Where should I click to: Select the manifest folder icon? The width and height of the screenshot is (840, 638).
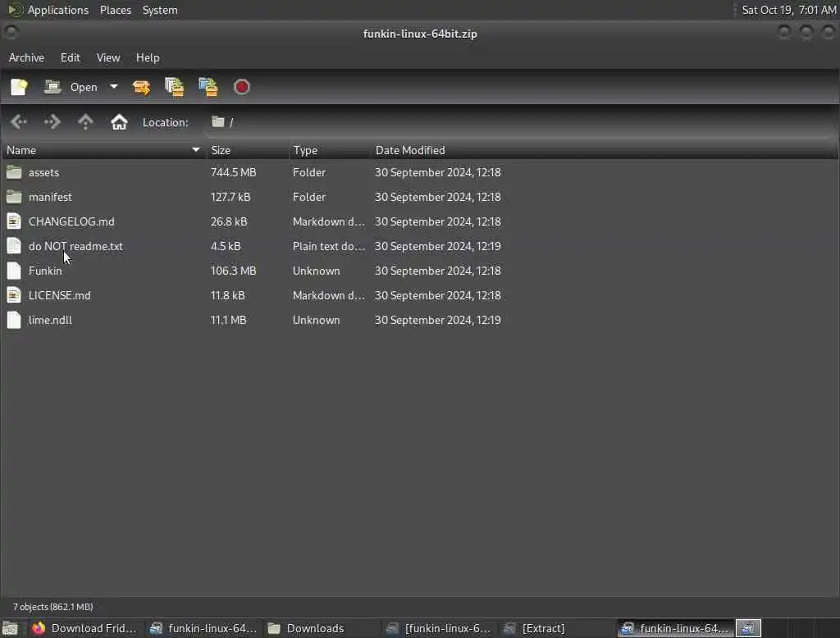point(14,197)
